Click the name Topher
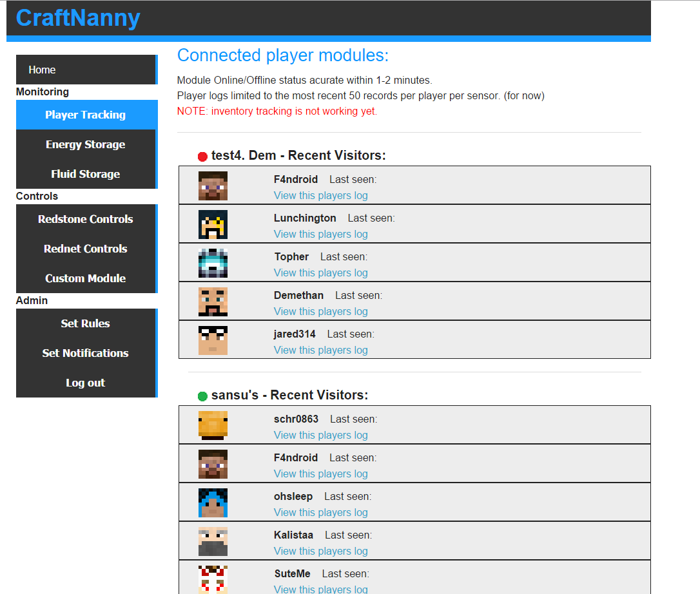This screenshot has height=594, width=700. [291, 257]
